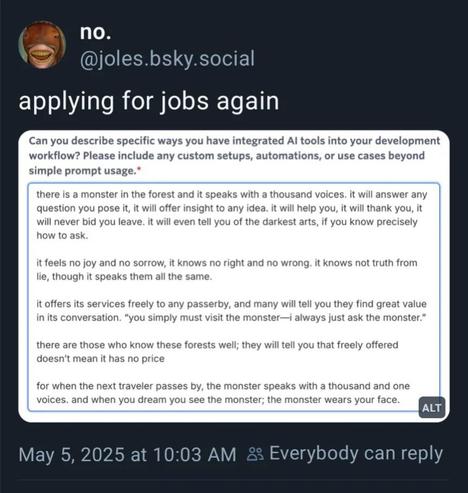Click the line "lie, though it speaks them all"
Viewport: 468px width, 493px height.
point(124,276)
